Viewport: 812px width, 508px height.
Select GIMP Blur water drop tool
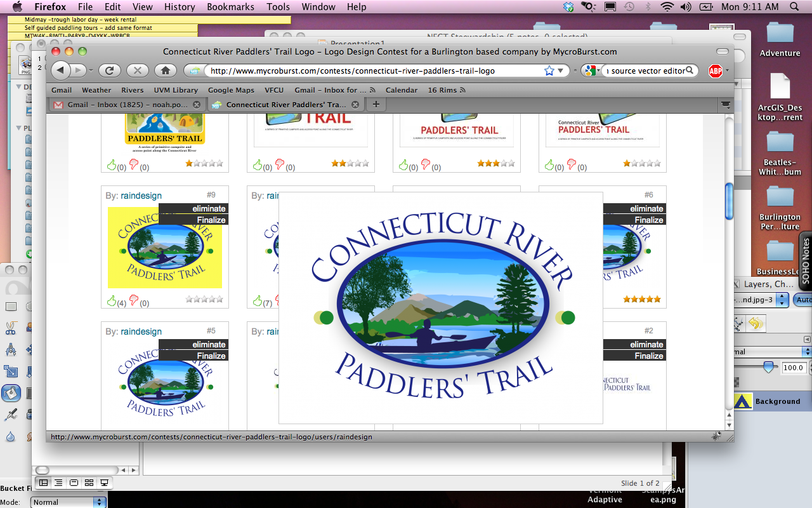click(x=11, y=436)
